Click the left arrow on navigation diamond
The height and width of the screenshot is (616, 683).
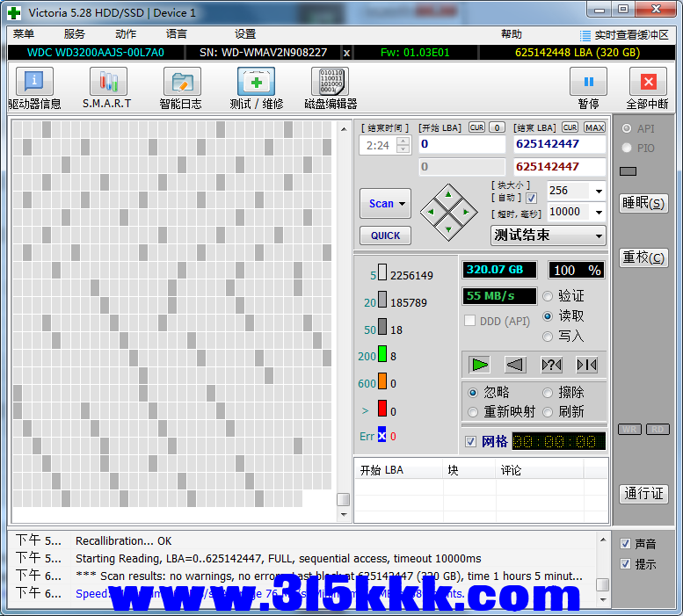tap(431, 212)
